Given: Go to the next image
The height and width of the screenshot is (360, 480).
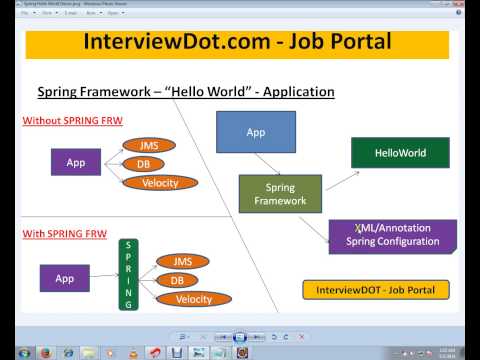Looking at the screenshot, I should pos(256,337).
